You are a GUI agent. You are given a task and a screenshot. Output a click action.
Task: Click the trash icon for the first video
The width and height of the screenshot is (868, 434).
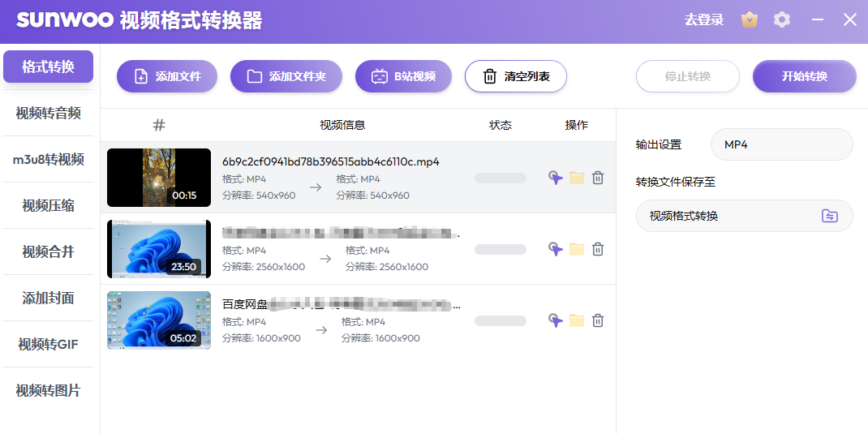point(598,178)
